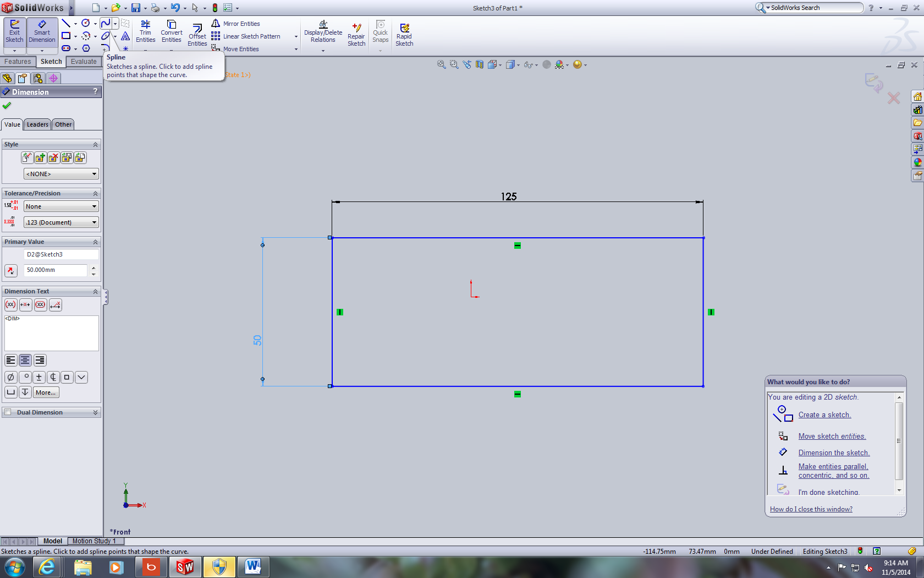Collapse the Primary Value section
Image resolution: width=924 pixels, height=578 pixels.
click(95, 242)
